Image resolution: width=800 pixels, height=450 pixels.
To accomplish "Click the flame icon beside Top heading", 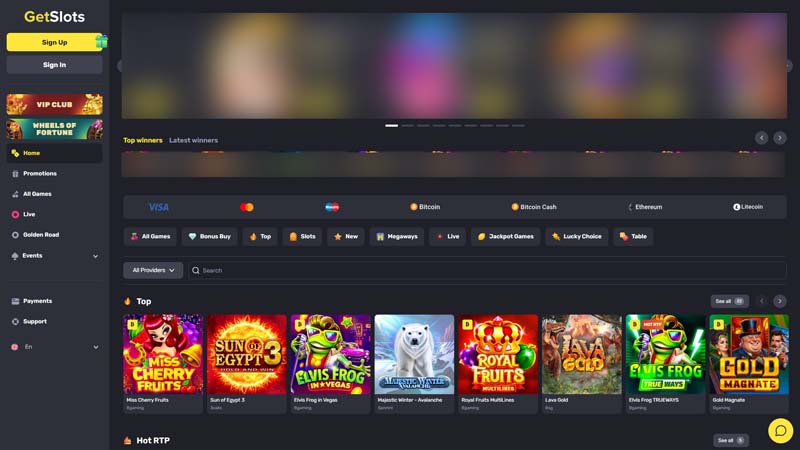I will tap(128, 302).
